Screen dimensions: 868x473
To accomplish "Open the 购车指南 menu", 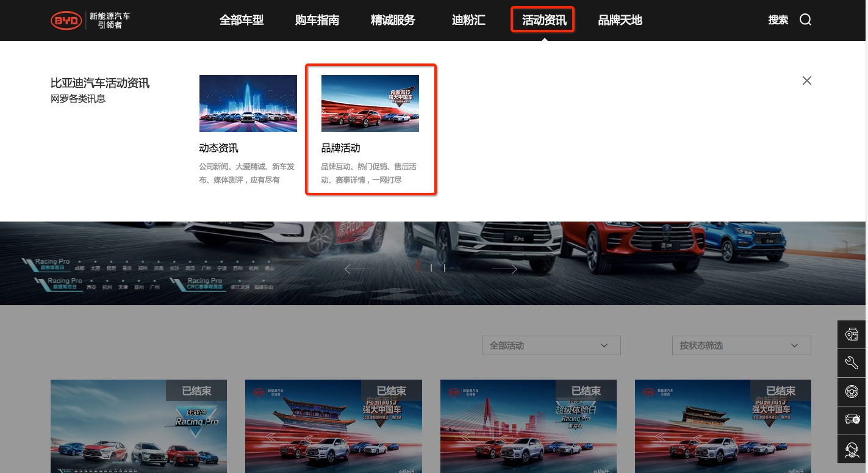I will (317, 20).
